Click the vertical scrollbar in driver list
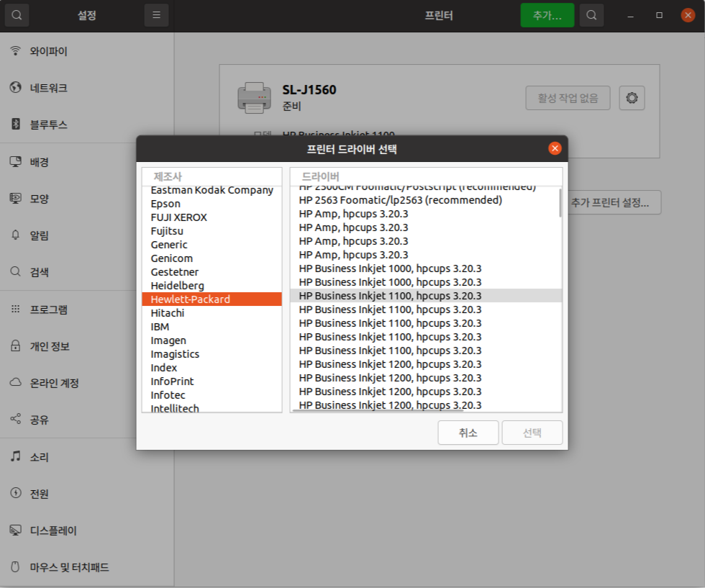 pyautogui.click(x=560, y=203)
